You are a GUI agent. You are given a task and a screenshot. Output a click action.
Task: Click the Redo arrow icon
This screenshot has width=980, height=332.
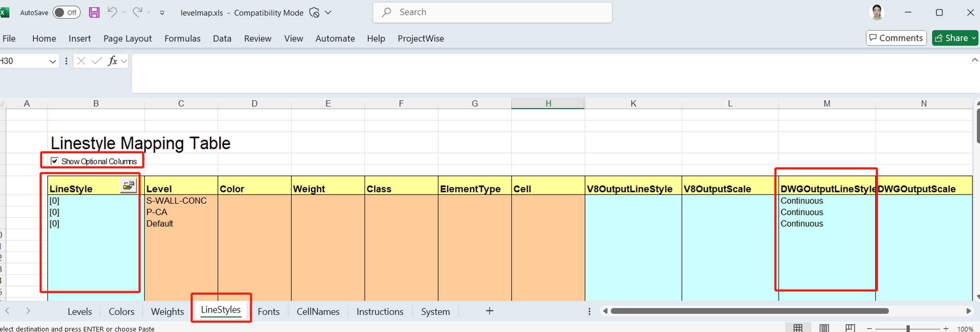pos(137,13)
